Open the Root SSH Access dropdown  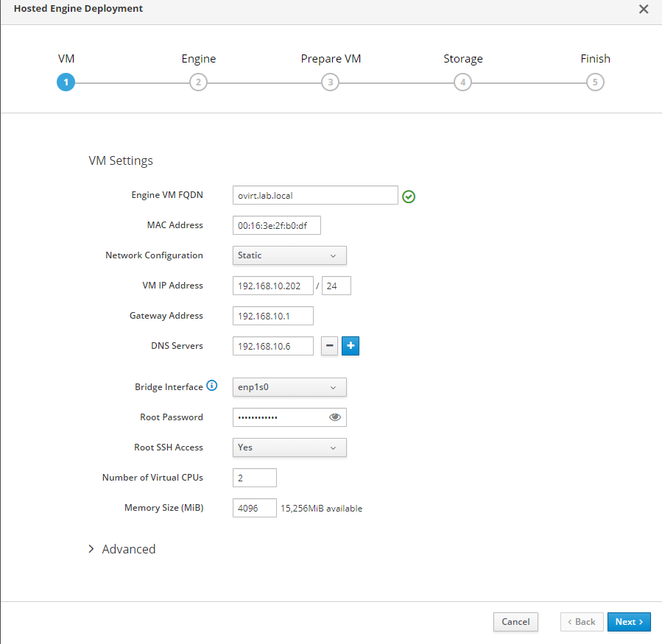289,447
